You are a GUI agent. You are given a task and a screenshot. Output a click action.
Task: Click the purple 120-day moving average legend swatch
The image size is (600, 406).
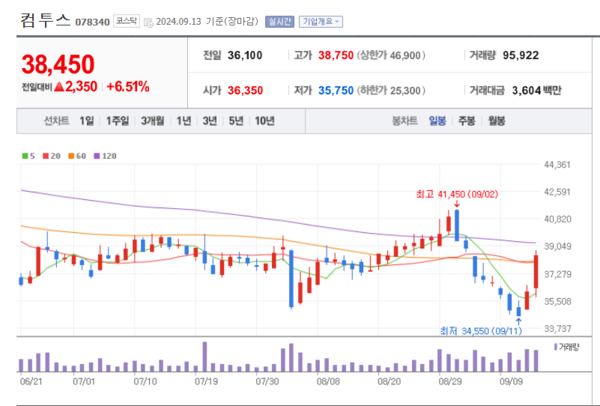[97, 156]
